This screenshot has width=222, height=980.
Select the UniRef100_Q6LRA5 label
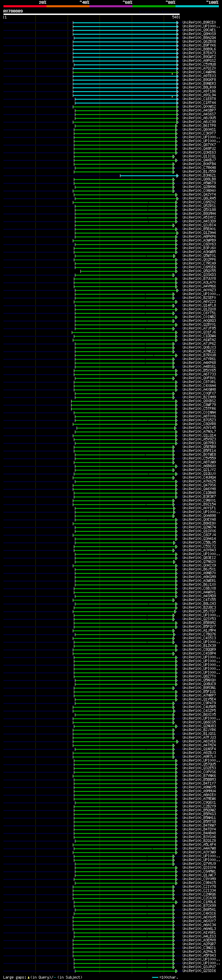click(x=199, y=198)
